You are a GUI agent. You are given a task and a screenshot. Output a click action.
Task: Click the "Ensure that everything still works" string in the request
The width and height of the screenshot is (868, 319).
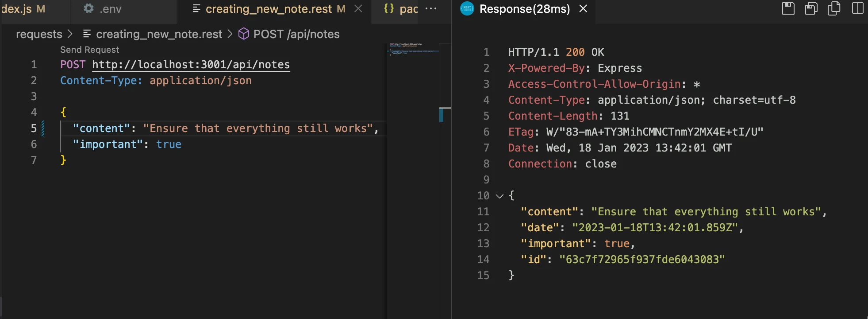258,128
